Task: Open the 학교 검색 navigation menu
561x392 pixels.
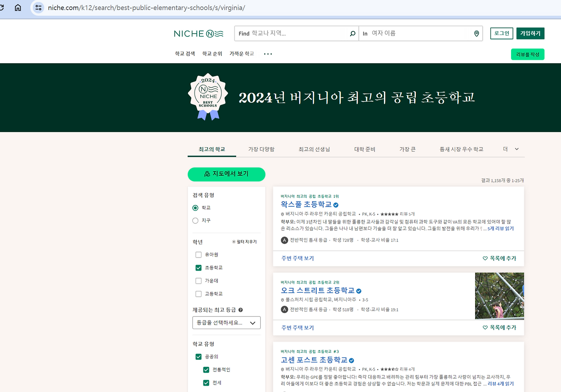Action: click(x=185, y=54)
